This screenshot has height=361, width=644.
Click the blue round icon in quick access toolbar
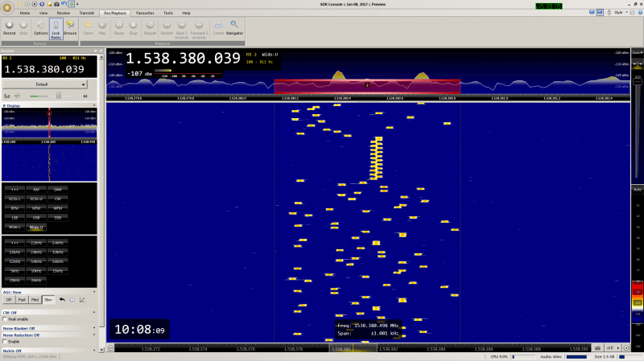(42, 4)
